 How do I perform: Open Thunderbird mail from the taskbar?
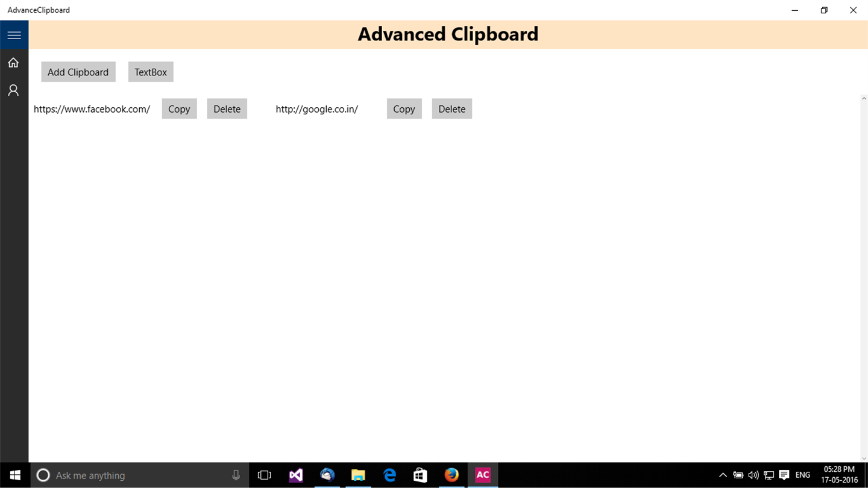click(327, 475)
